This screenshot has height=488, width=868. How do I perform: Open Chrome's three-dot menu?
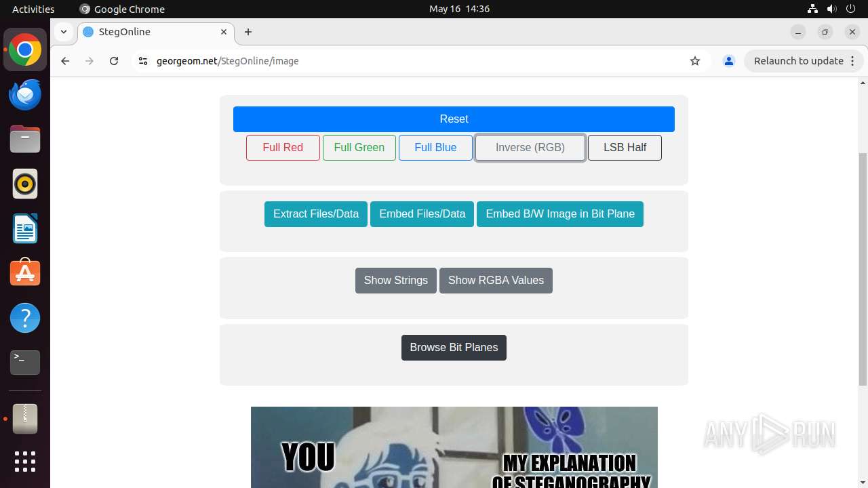coord(852,61)
